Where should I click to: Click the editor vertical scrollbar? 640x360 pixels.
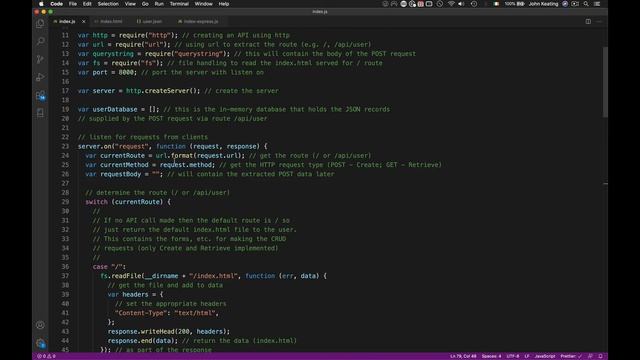(605, 82)
